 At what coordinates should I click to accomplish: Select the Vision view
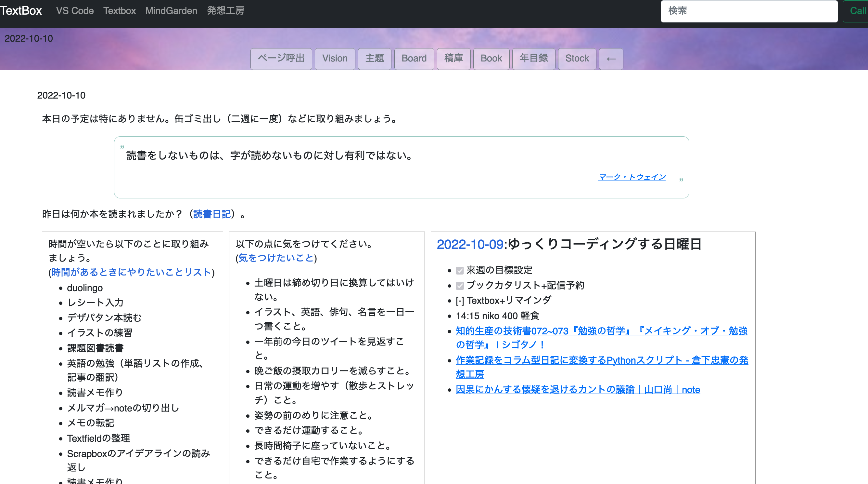[x=335, y=59]
